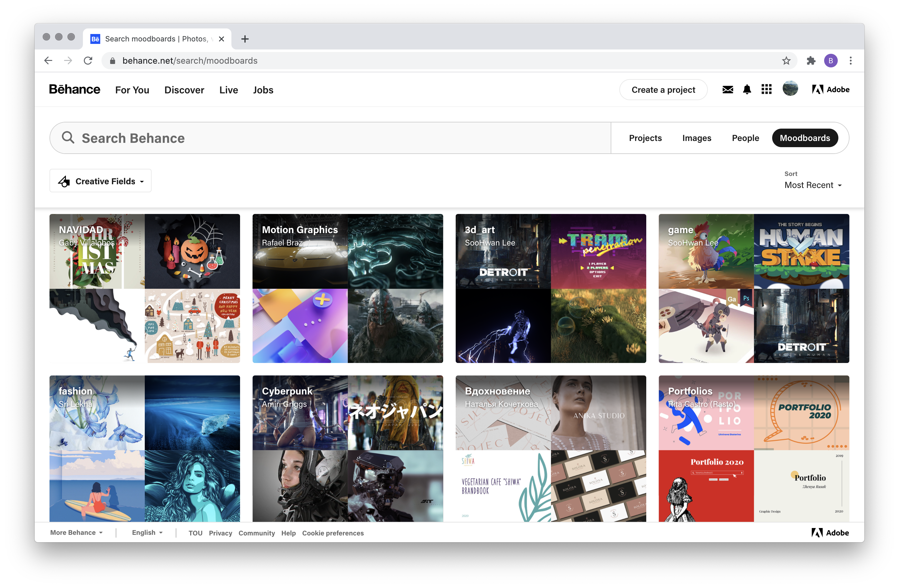Click Create a project button
This screenshot has height=588, width=899.
tap(663, 90)
